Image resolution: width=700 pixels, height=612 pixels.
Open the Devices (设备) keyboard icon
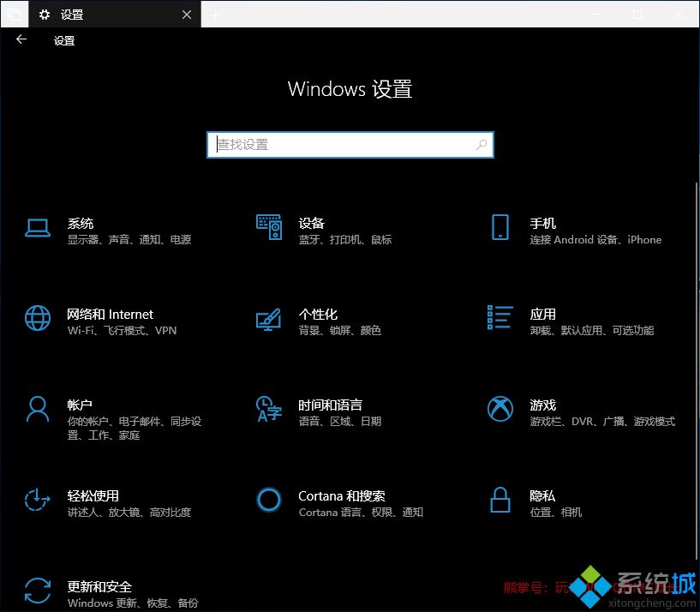click(269, 227)
